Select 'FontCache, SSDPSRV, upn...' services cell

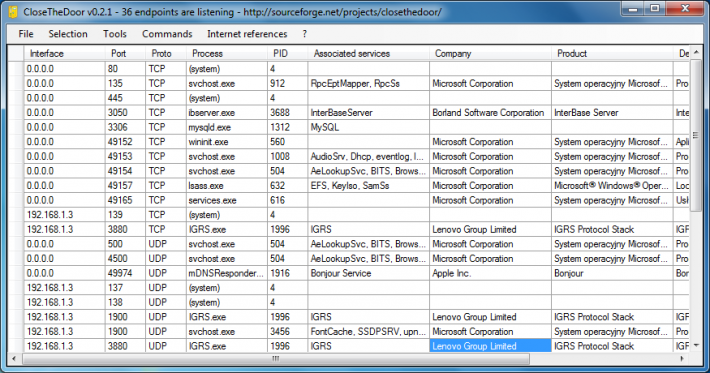(369, 331)
